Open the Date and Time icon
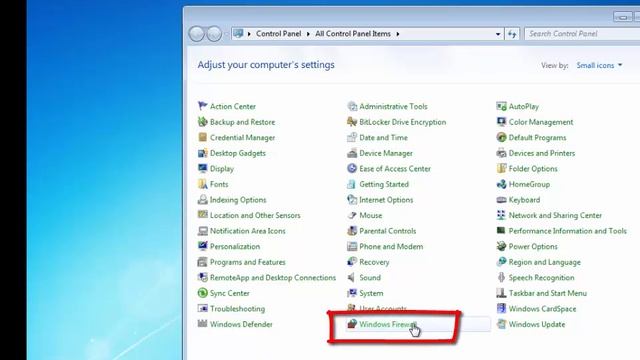640x360 pixels. click(x=352, y=137)
